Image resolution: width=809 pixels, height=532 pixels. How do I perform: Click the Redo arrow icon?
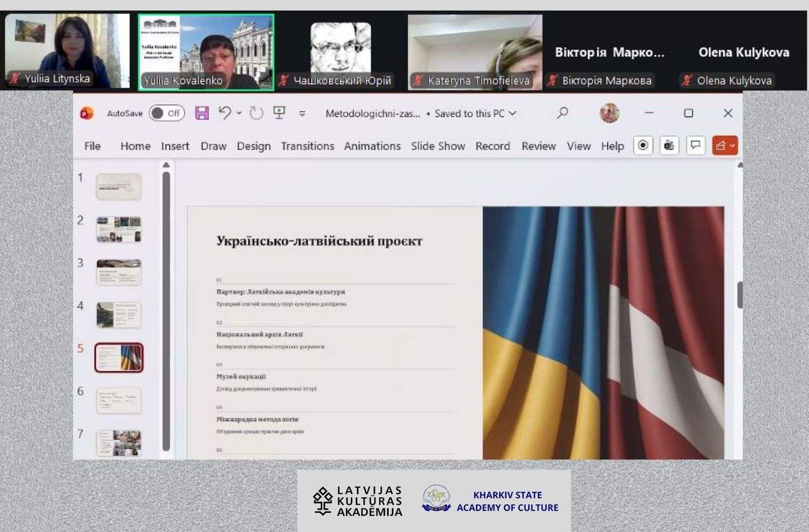pyautogui.click(x=257, y=113)
